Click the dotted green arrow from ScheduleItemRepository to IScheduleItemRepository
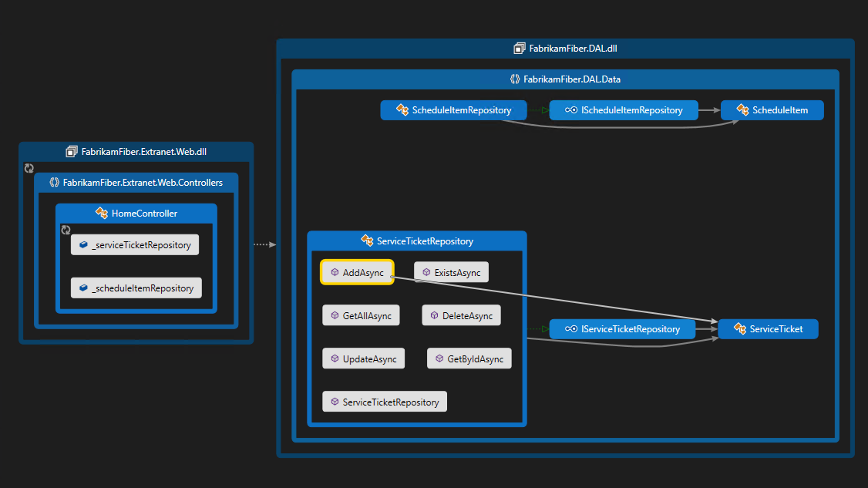 pos(538,110)
